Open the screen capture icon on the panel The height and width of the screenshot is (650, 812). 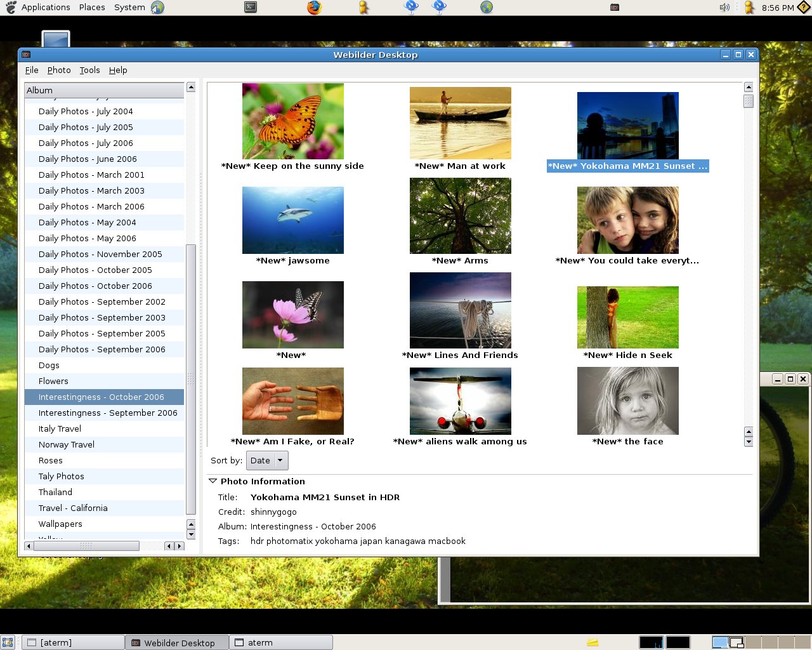250,7
